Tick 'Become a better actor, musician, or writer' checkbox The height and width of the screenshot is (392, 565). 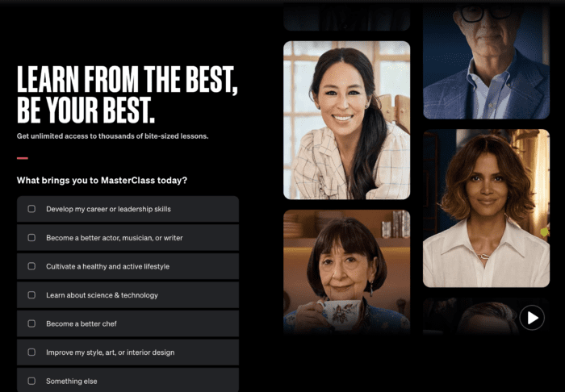(x=31, y=238)
